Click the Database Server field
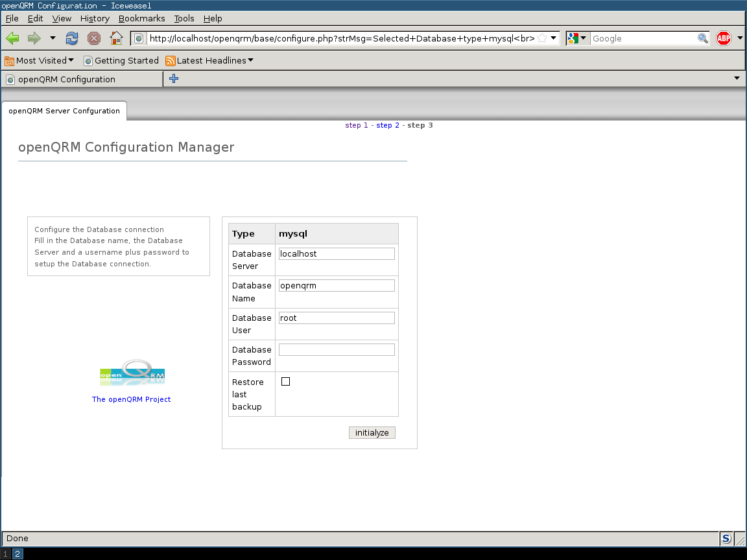This screenshot has width=747, height=560. [337, 254]
